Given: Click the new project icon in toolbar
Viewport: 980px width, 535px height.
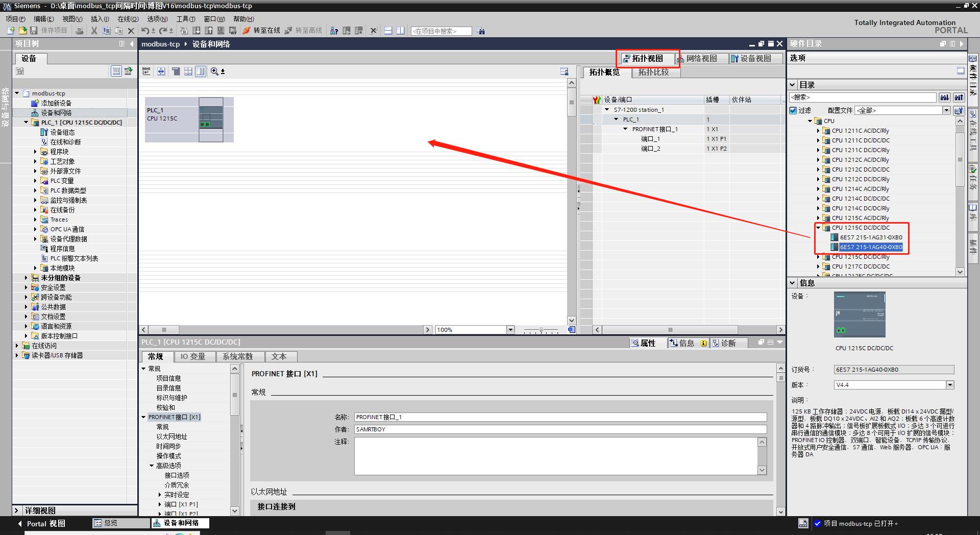Looking at the screenshot, I should 10,31.
